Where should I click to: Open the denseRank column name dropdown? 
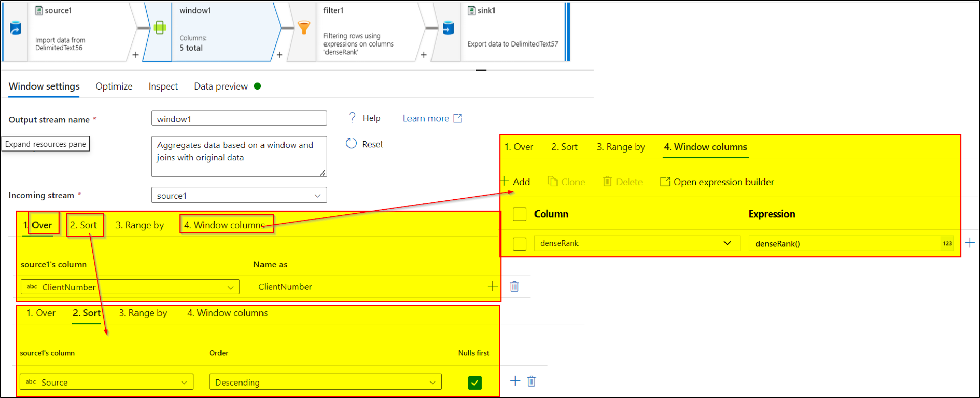pos(636,243)
